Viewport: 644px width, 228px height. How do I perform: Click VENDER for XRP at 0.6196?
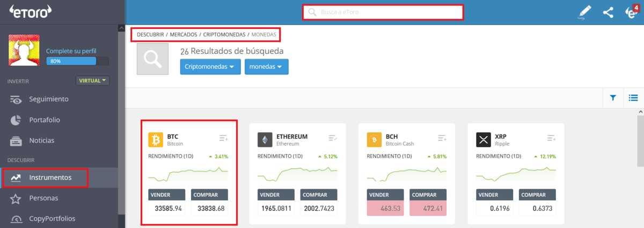[x=495, y=202]
